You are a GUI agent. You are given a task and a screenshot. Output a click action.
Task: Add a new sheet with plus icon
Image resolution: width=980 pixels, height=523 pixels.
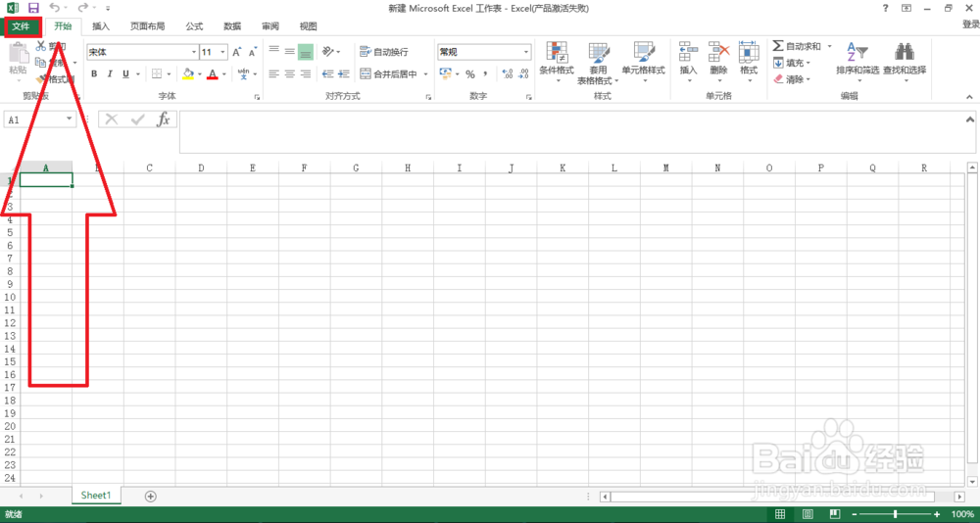(150, 497)
